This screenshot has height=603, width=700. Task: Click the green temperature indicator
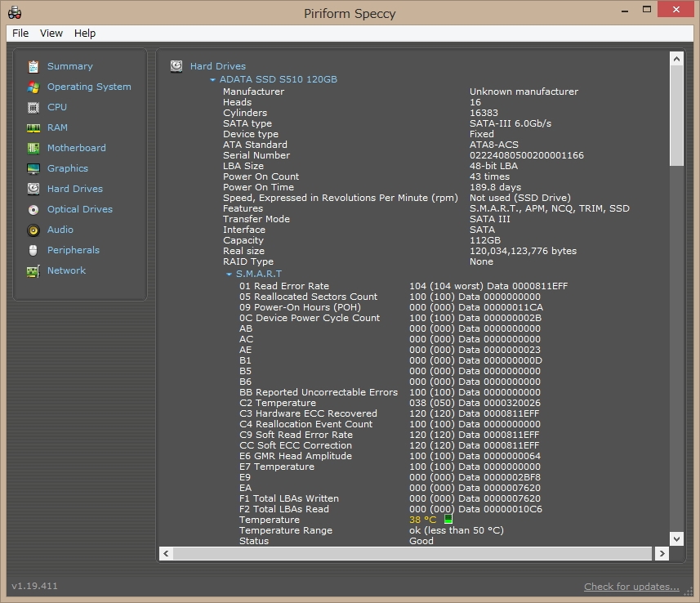(x=448, y=520)
